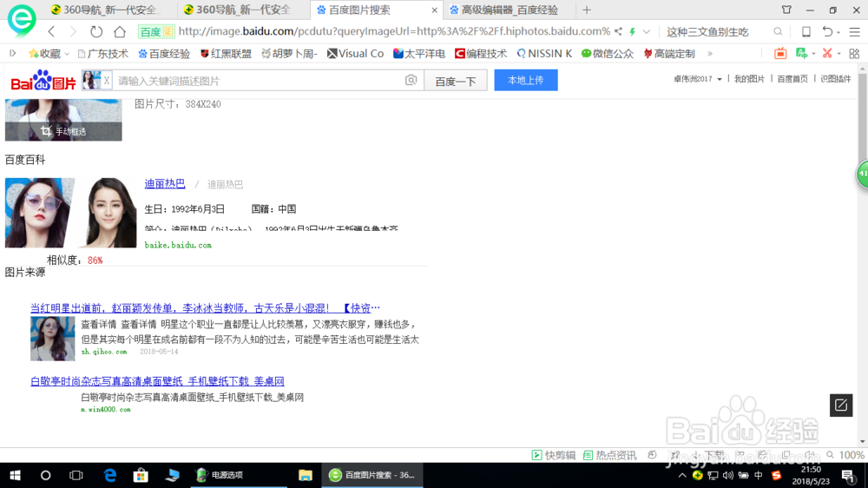This screenshot has width=868, height=488.
Task: Restore closed tab with the undo icon
Action: click(x=827, y=31)
